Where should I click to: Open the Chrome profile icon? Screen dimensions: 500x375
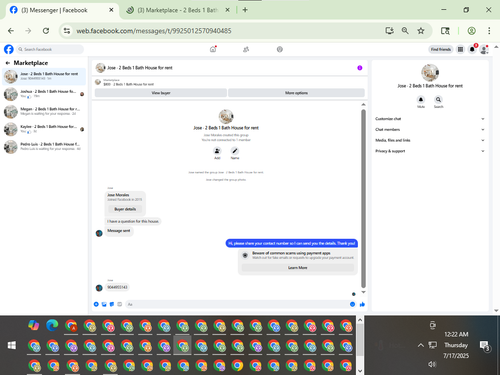471,31
